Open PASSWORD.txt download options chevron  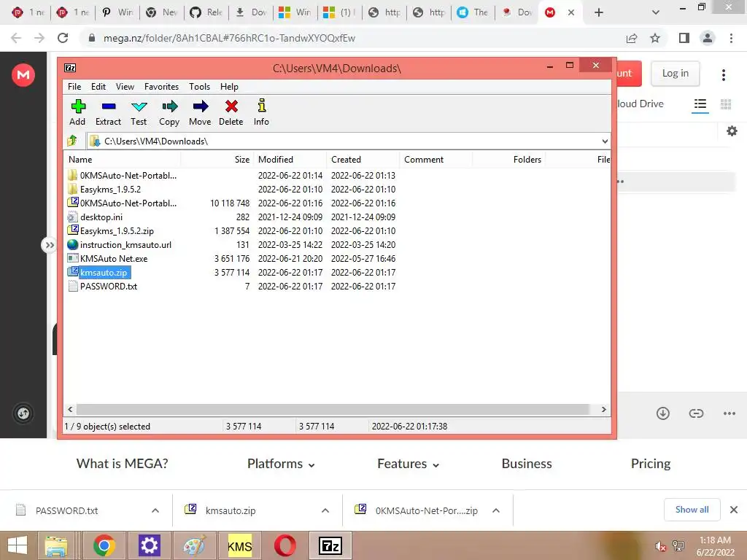click(x=155, y=510)
